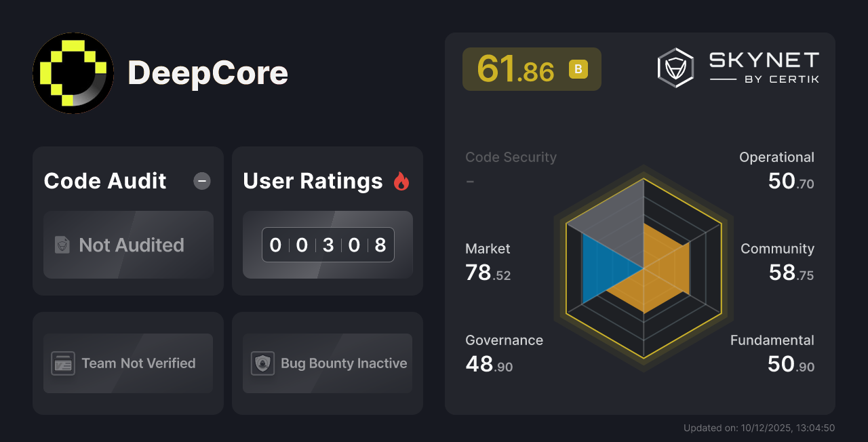Click the DeepCore project logo
868x442 pixels.
73,73
